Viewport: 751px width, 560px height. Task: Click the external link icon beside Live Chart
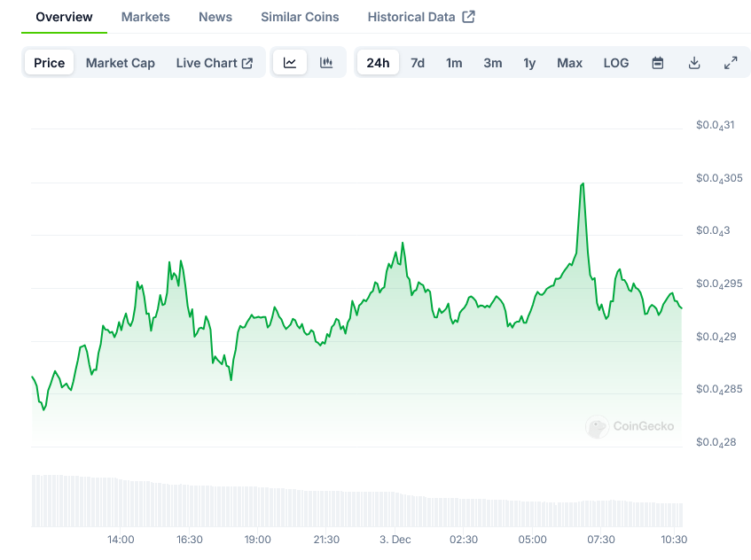247,63
